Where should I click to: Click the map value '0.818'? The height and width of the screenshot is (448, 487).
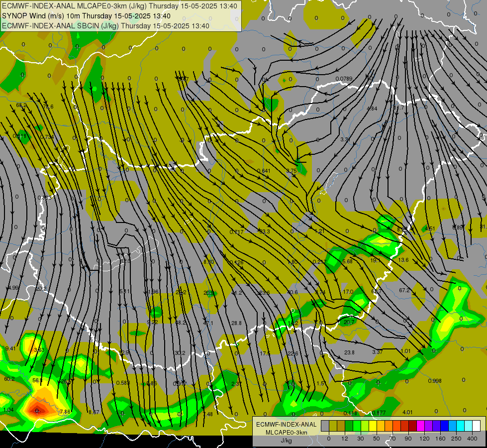(19, 136)
